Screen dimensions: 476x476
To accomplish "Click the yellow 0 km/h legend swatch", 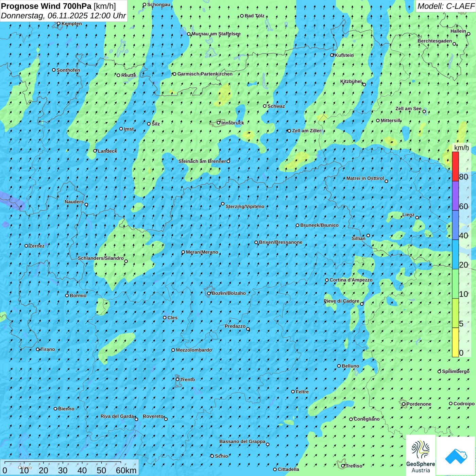I will click(x=455, y=342).
